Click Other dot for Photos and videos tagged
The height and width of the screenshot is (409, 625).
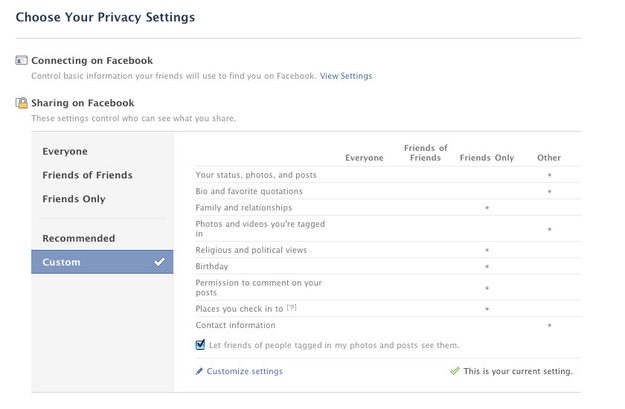549,229
